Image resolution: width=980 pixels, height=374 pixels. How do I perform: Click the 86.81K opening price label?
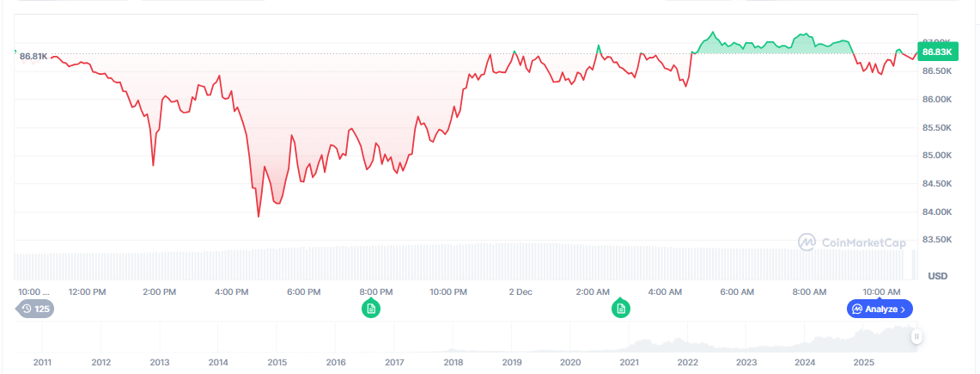[x=33, y=56]
